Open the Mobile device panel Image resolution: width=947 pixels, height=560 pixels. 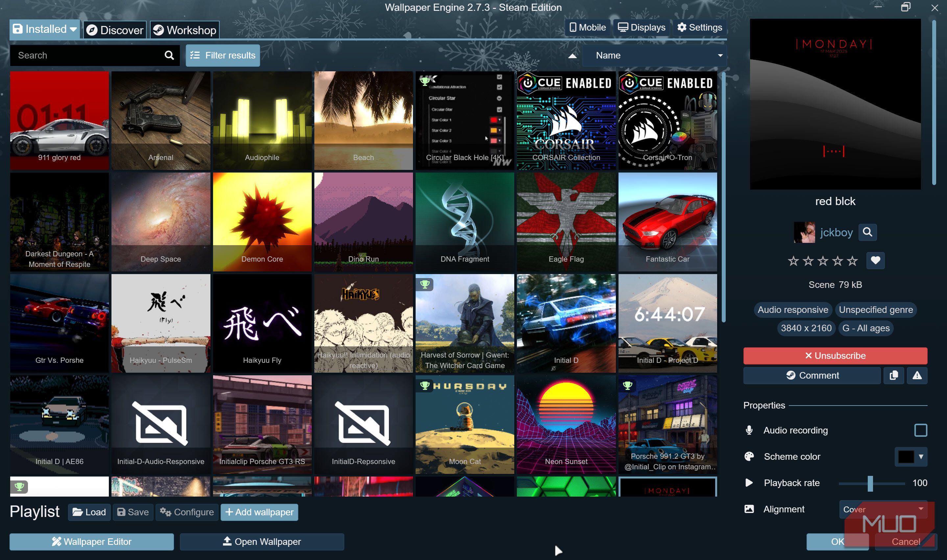(x=587, y=28)
